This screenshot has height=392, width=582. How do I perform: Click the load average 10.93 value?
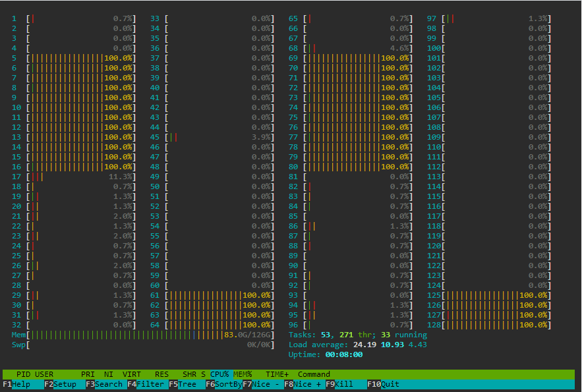[392, 345]
